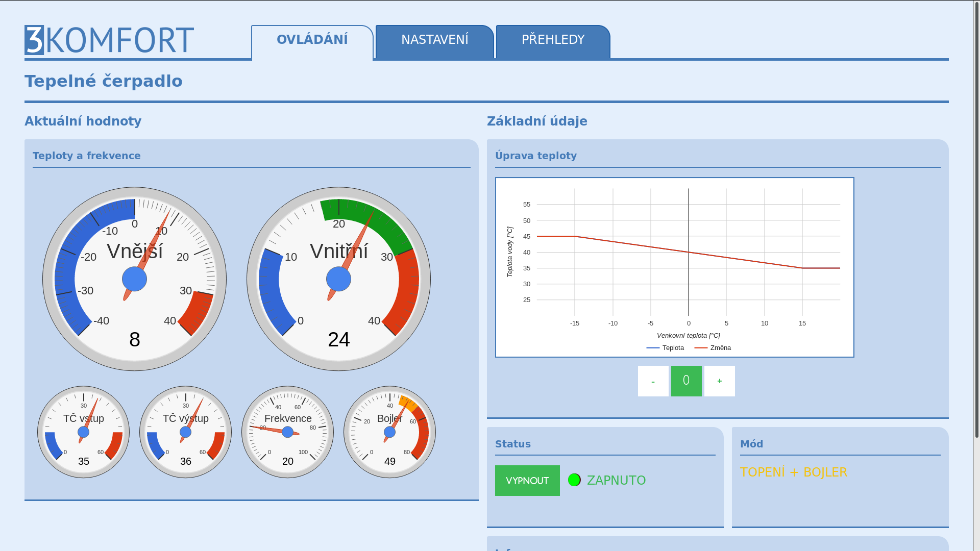Switch to the NASTAVENÍ tab
The width and height of the screenshot is (980, 551).
point(435,40)
